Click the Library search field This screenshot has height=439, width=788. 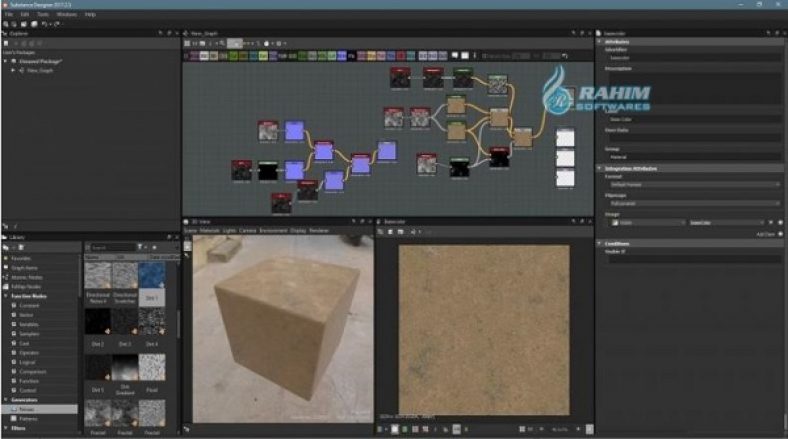110,246
